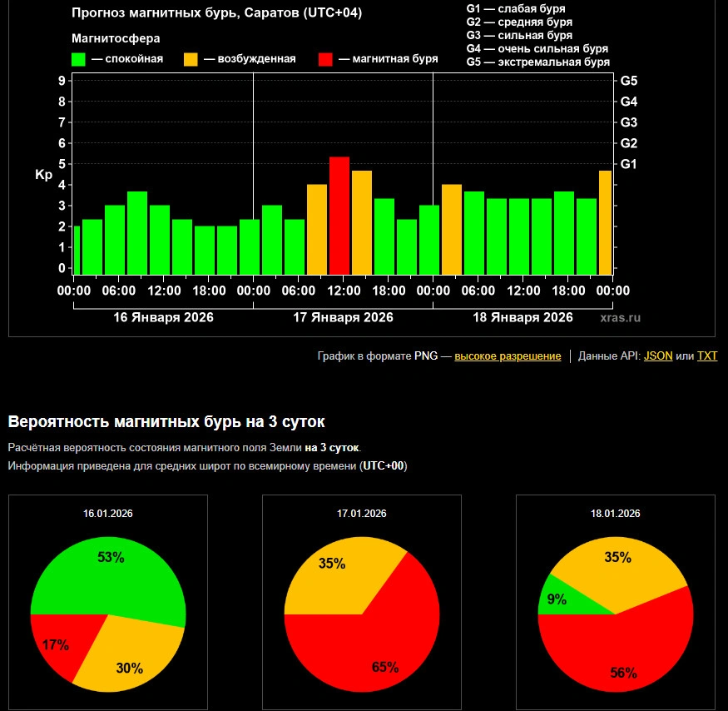
Task: Click the G1 label on right axis
Action: 628,164
